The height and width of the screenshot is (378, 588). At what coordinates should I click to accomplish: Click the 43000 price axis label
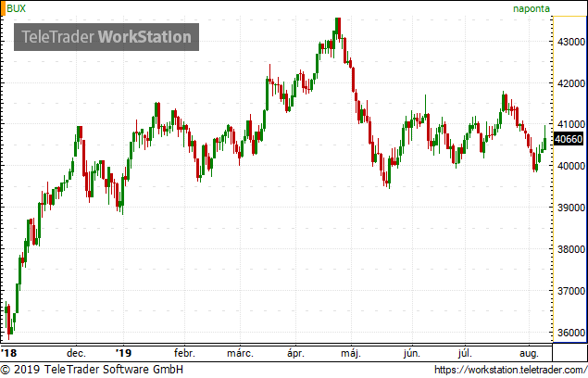(x=571, y=42)
